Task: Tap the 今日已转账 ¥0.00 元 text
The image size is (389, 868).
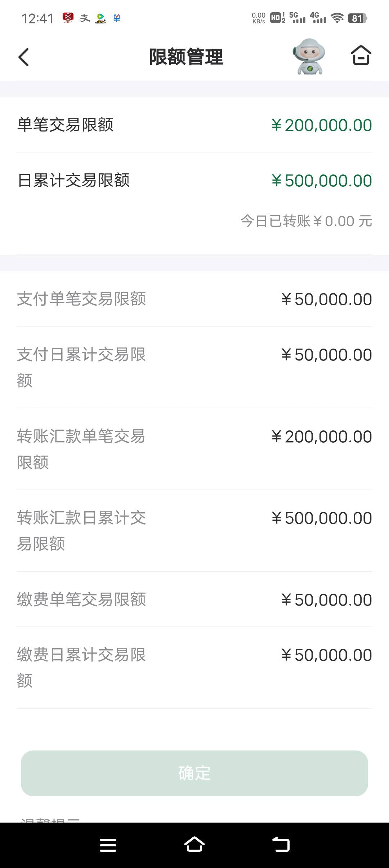Action: coord(306,221)
